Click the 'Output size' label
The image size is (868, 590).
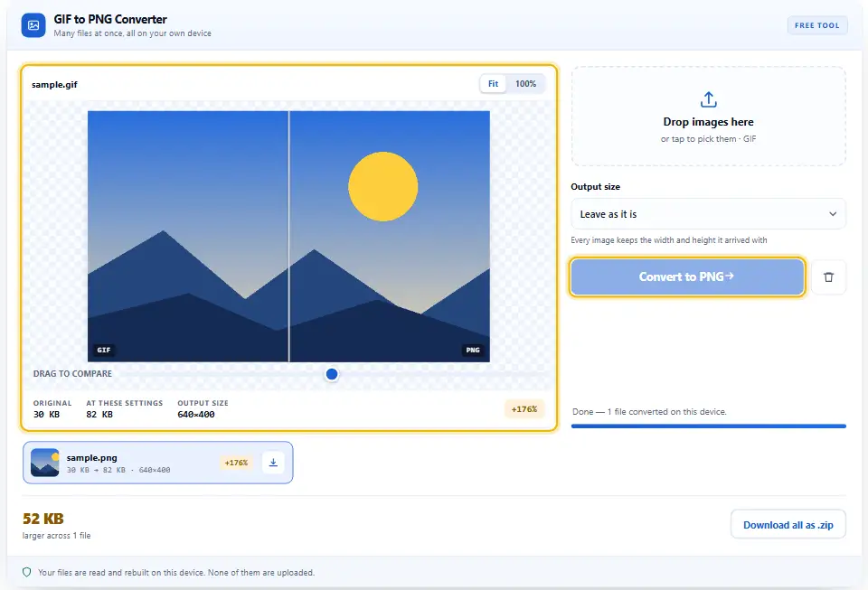(x=596, y=187)
